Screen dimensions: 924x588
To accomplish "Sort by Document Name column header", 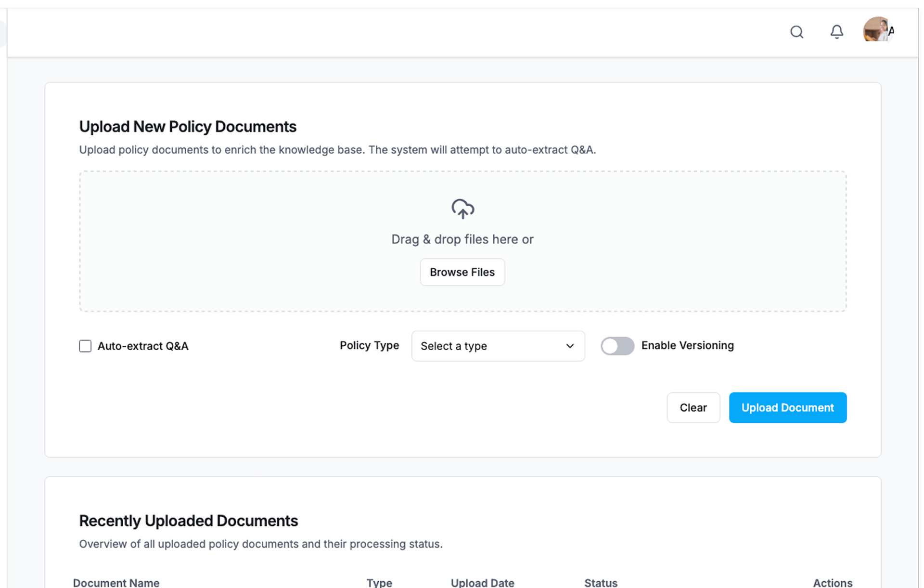I will (x=116, y=582).
